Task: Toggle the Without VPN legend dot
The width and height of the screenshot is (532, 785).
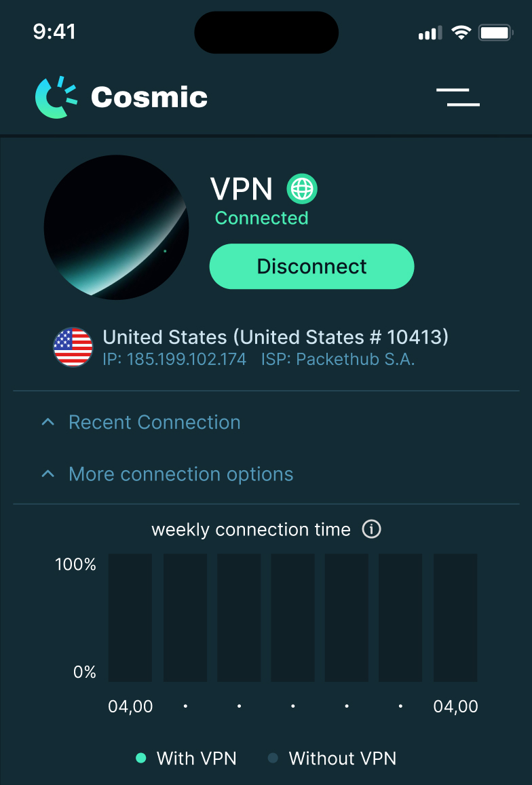Action: [x=273, y=758]
